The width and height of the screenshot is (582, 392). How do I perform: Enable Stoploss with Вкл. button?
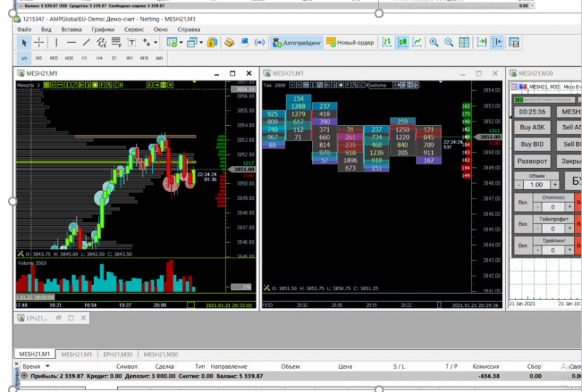(523, 203)
